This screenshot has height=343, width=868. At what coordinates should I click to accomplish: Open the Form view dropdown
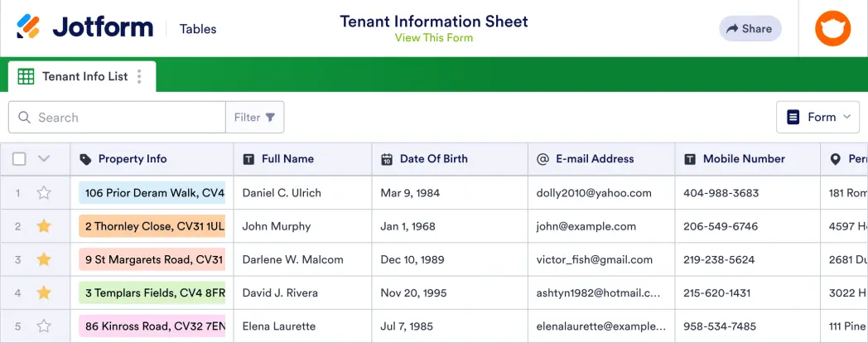[x=817, y=117]
